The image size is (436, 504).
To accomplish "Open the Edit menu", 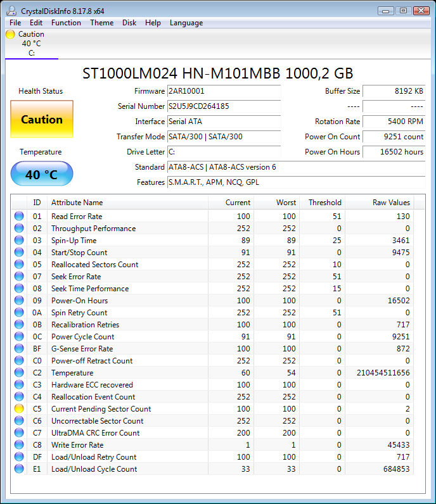I will pos(36,23).
